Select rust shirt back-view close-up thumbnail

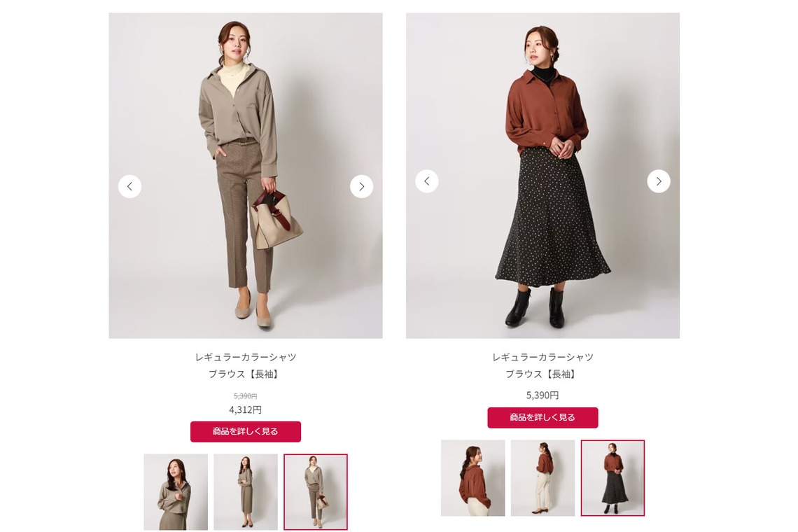tap(472, 478)
